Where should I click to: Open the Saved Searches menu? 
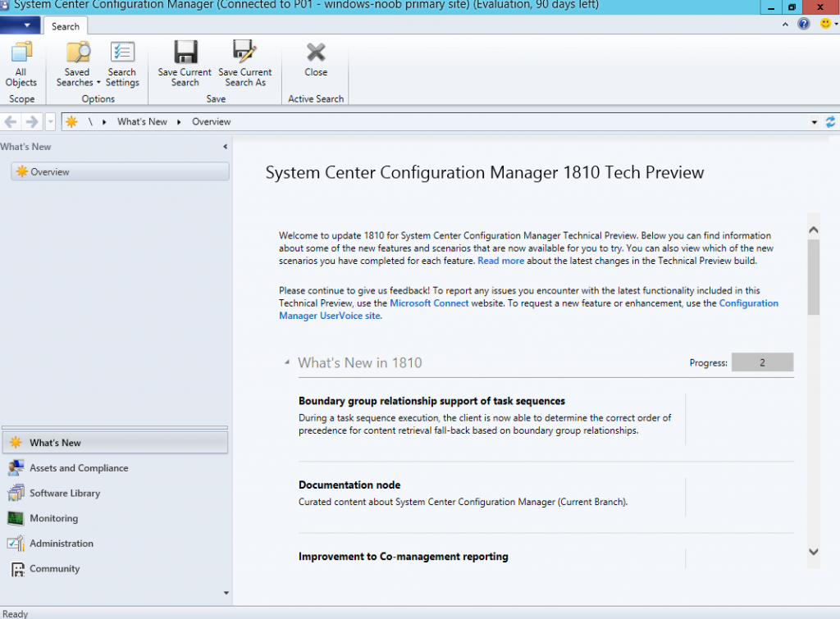tap(78, 64)
